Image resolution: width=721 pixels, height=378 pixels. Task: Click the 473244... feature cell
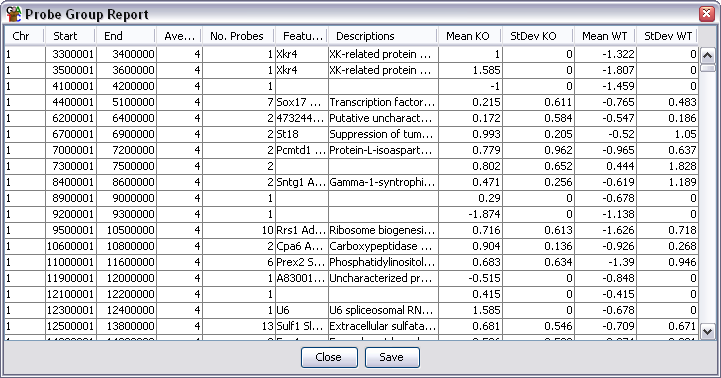coord(302,119)
